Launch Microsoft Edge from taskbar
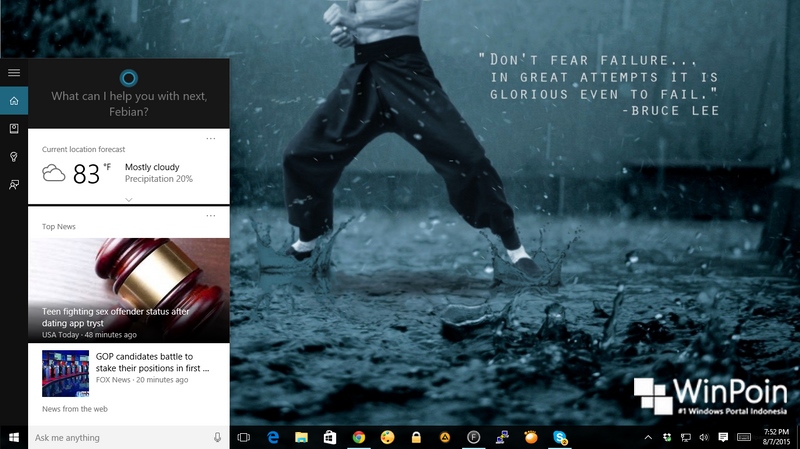 click(273, 437)
